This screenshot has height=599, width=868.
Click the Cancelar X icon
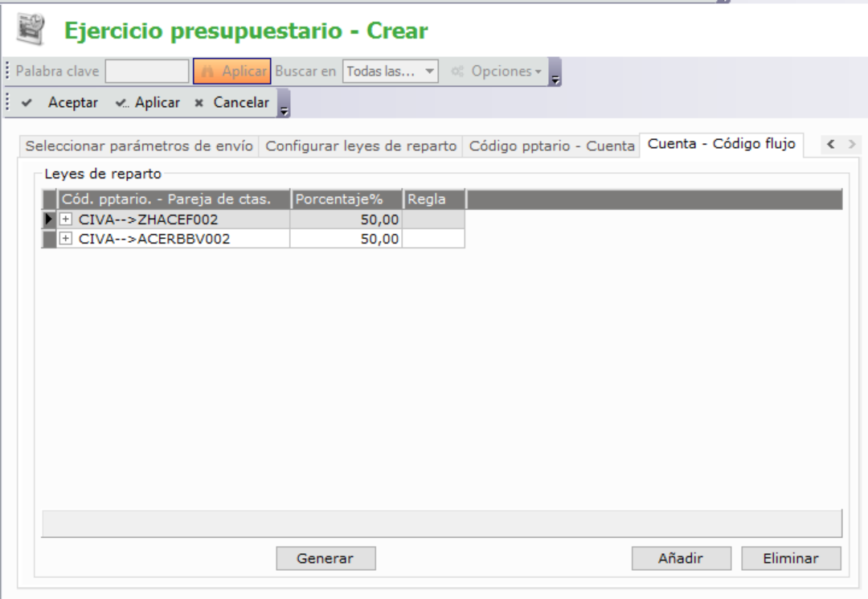[x=199, y=103]
